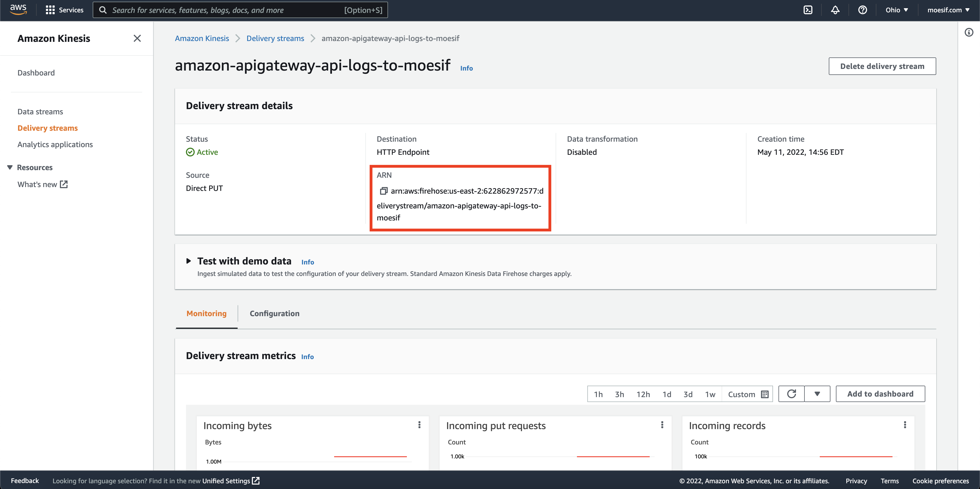The image size is (980, 489).
Task: Open the Services grid menu
Action: click(64, 10)
